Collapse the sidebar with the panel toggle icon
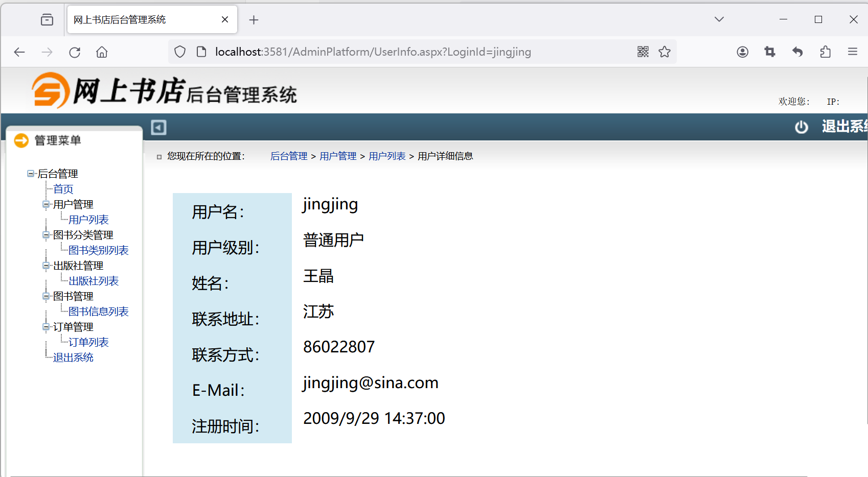Image resolution: width=868 pixels, height=477 pixels. [x=158, y=127]
